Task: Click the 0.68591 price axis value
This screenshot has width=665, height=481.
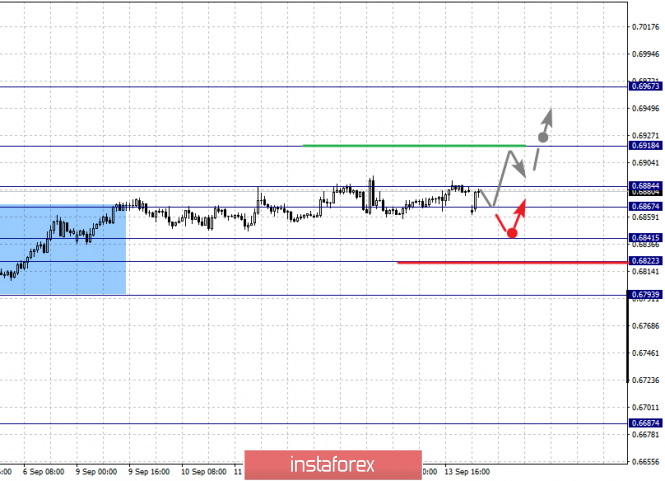Action: coord(646,217)
